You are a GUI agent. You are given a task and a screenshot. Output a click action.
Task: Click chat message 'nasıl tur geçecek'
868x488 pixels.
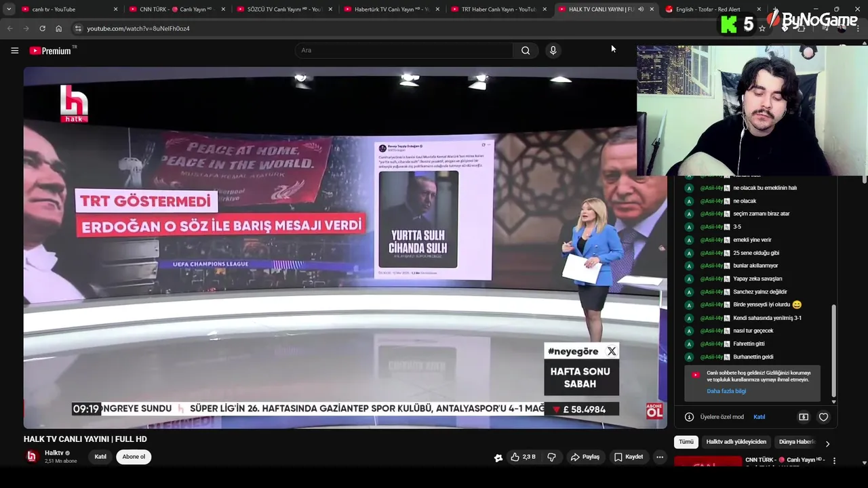point(753,331)
